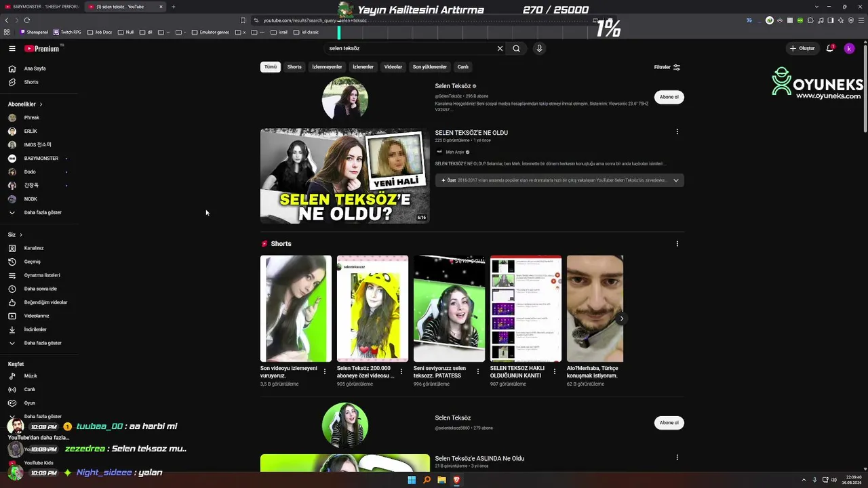Submit the search using the magnifier button
The width and height of the screenshot is (868, 488).
(517, 49)
